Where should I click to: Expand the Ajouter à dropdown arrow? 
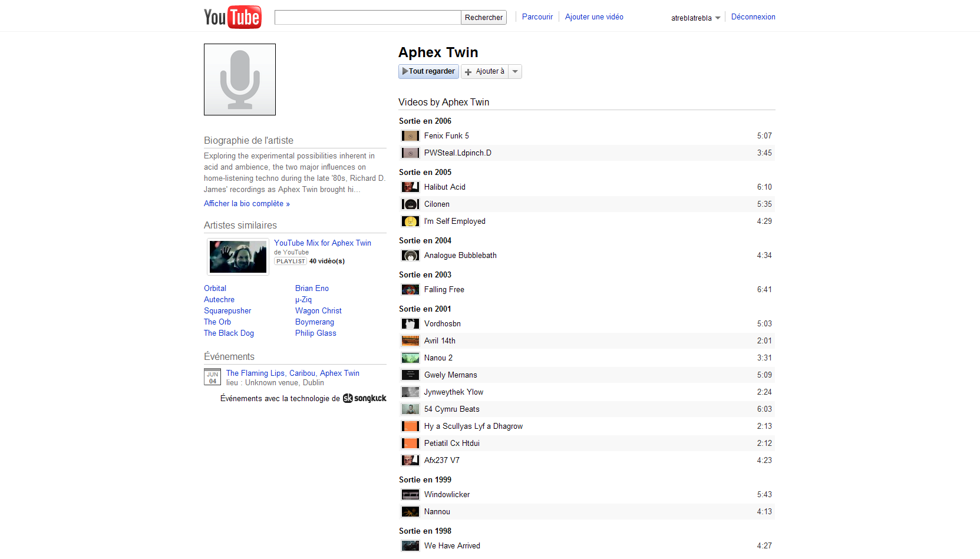pyautogui.click(x=515, y=72)
